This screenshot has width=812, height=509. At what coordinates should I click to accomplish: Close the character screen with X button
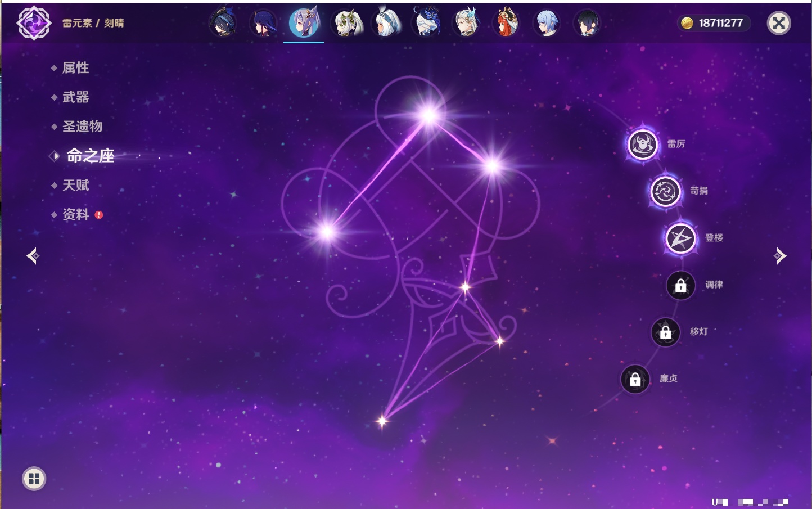click(779, 23)
